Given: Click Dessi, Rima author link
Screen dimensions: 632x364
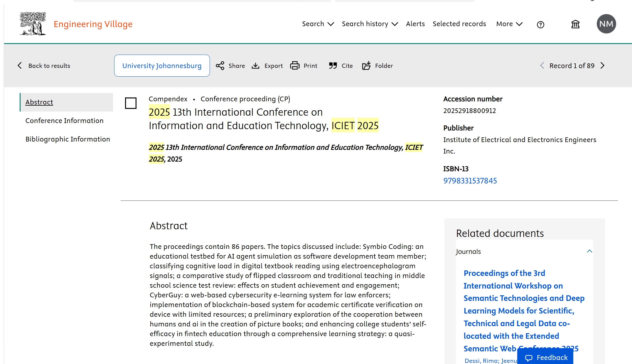Looking at the screenshot, I should click(x=481, y=360).
